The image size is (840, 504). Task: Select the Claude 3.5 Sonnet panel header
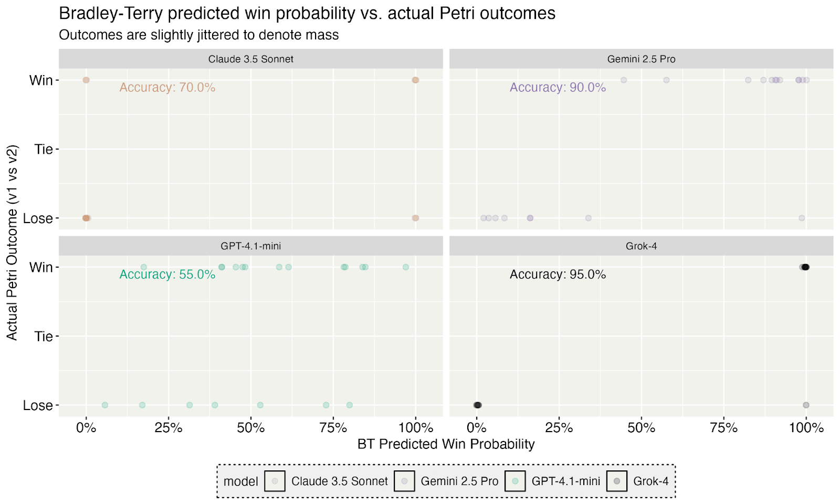click(x=250, y=59)
